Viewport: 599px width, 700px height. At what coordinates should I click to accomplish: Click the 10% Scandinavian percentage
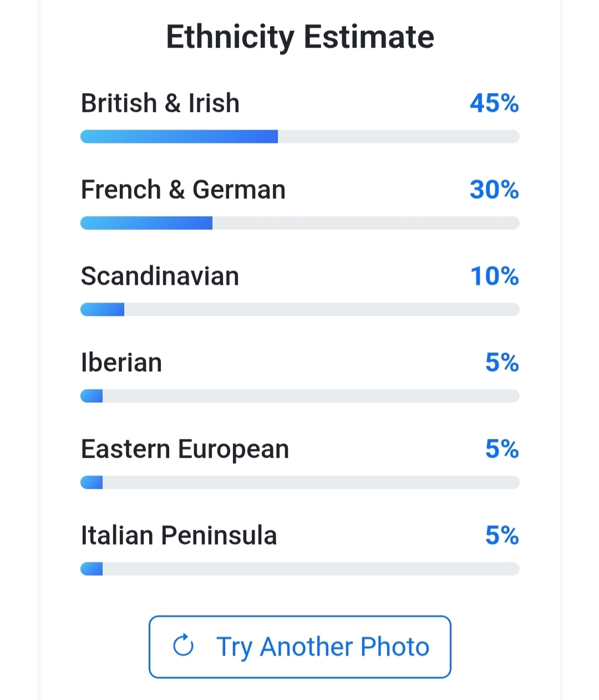click(494, 276)
